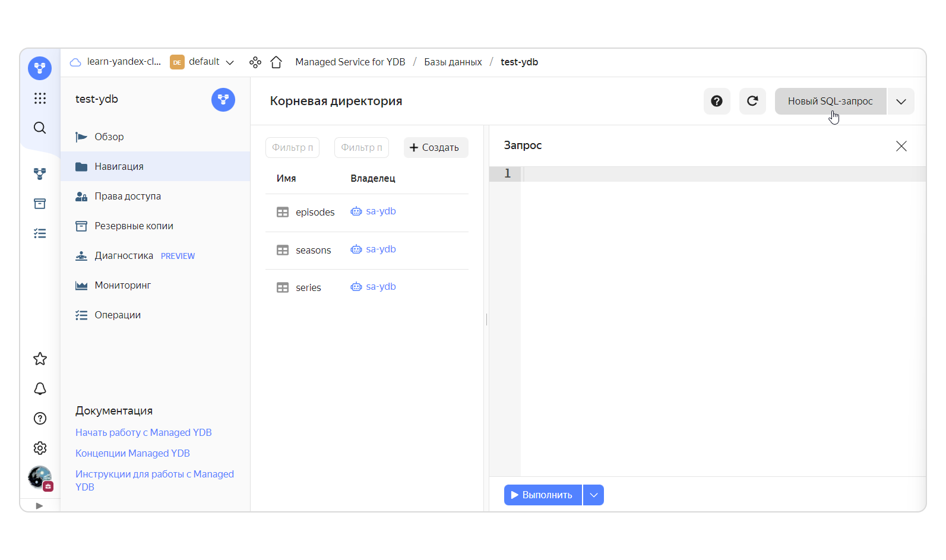Open the all services grid icon
Screen dimensions: 946x560
(x=40, y=98)
